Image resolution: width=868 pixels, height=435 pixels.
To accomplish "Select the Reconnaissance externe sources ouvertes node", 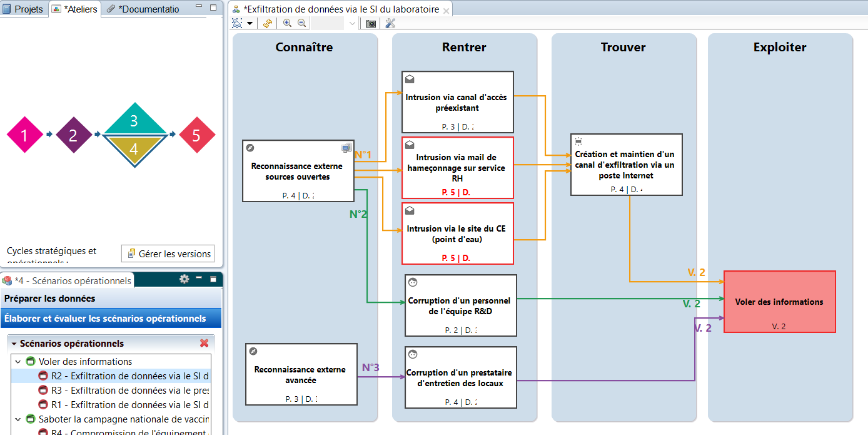I will coord(298,171).
